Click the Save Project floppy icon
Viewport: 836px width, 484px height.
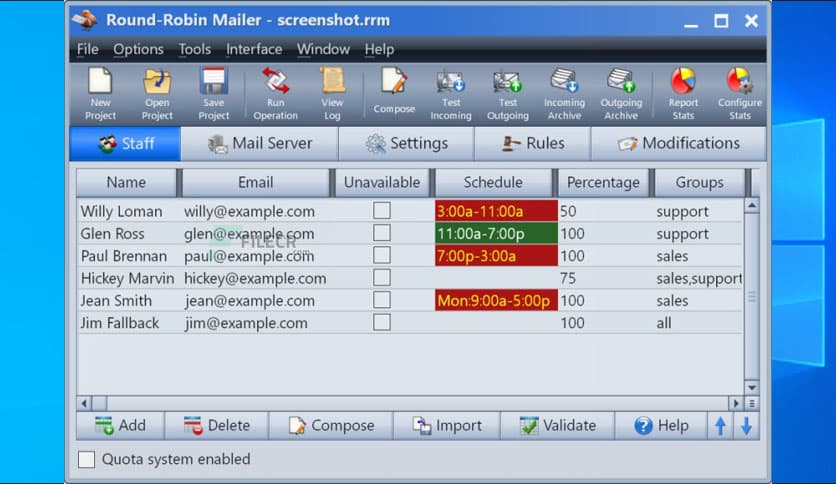click(213, 94)
